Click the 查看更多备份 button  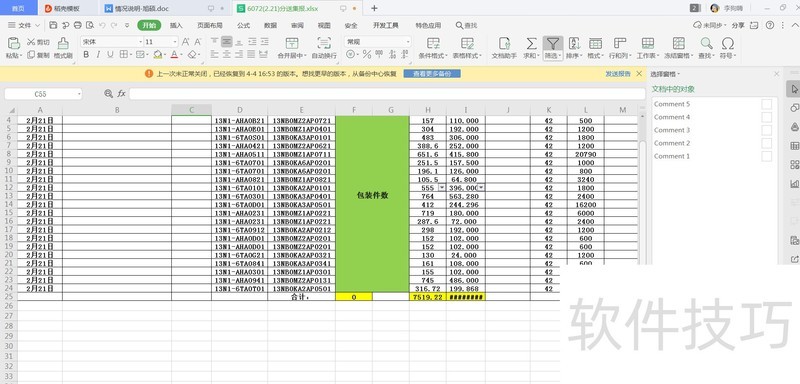432,74
